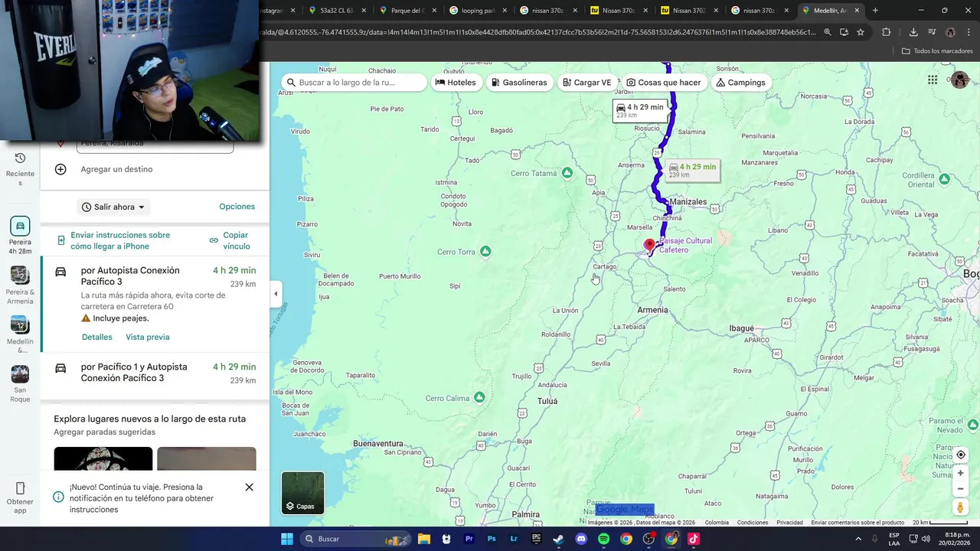This screenshot has width=980, height=551.
Task: Open Discord from the taskbar
Action: click(x=581, y=539)
